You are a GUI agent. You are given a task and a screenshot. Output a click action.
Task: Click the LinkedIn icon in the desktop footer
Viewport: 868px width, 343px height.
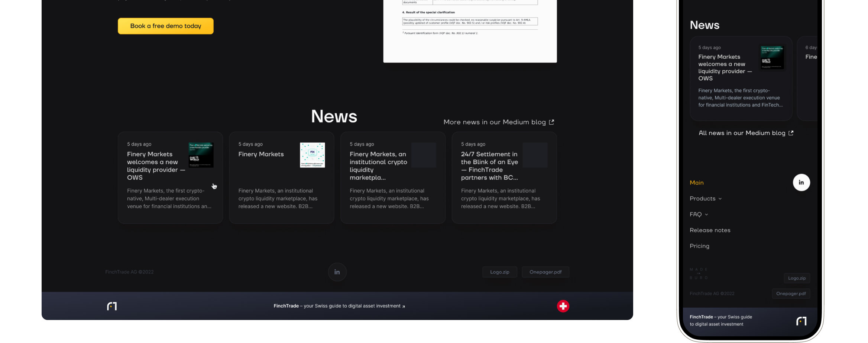coord(337,272)
